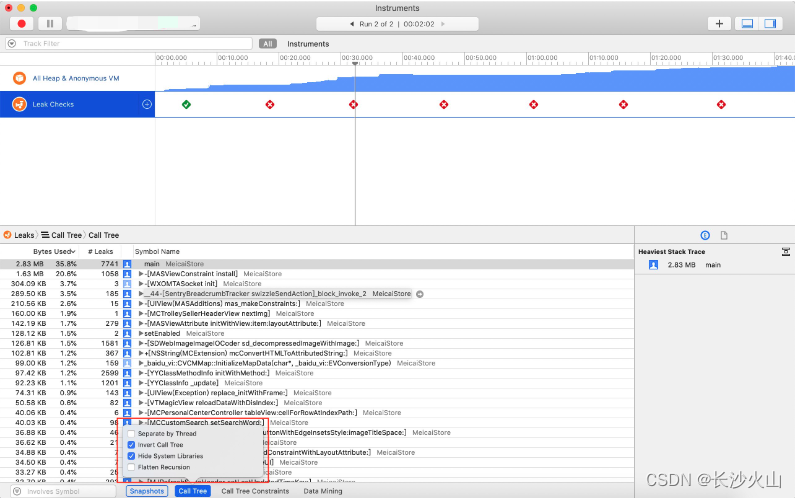
Task: Click the leak marker at 00:30 playhead
Action: tap(353, 105)
